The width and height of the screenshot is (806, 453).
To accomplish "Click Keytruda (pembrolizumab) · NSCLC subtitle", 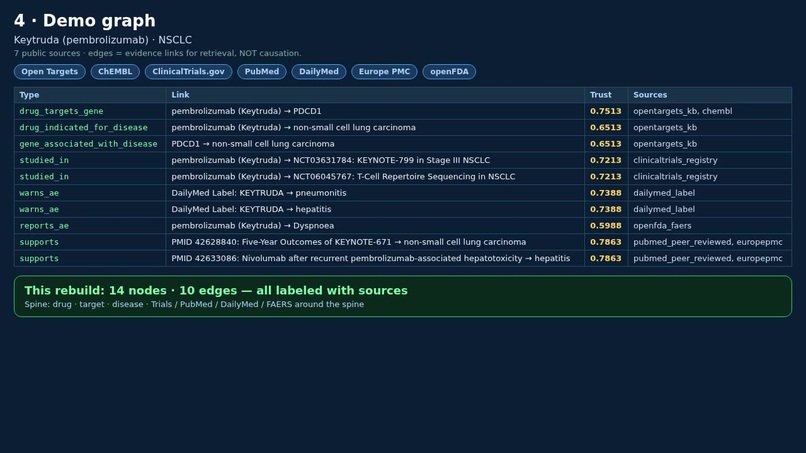I will click(x=103, y=40).
